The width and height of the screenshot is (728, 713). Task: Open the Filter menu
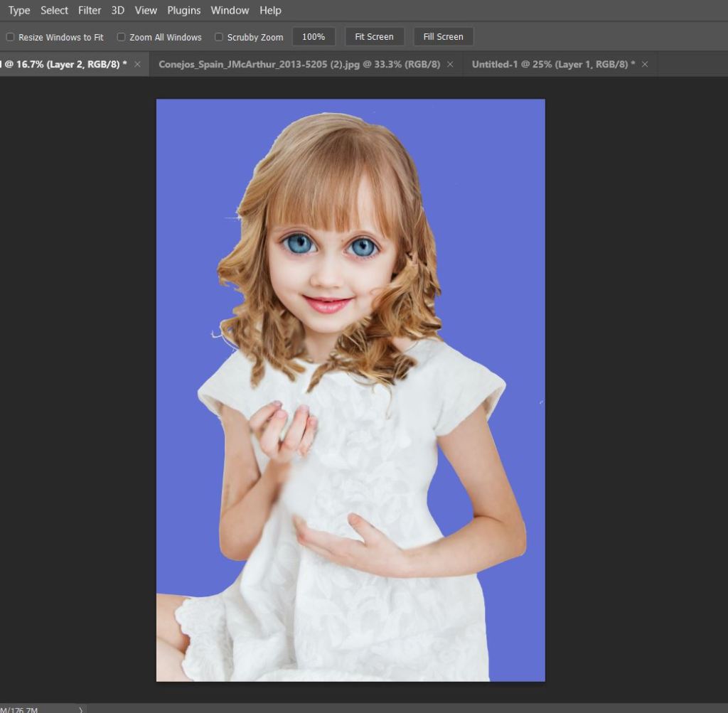(x=90, y=11)
